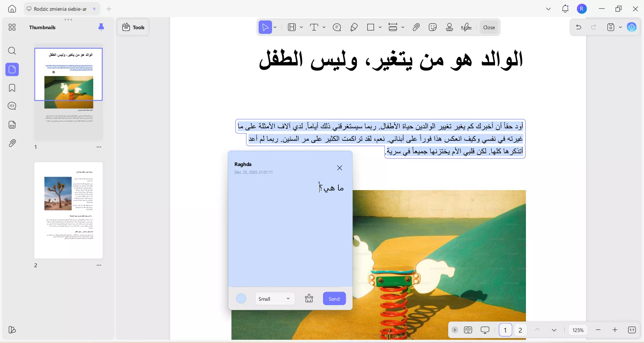Image resolution: width=644 pixels, height=343 pixels.
Task: Expand the selection tool dropdown arrow
Action: point(275,27)
